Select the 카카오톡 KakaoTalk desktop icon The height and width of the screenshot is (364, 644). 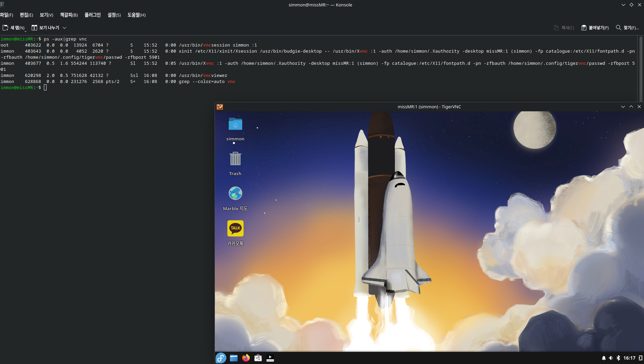tap(235, 233)
